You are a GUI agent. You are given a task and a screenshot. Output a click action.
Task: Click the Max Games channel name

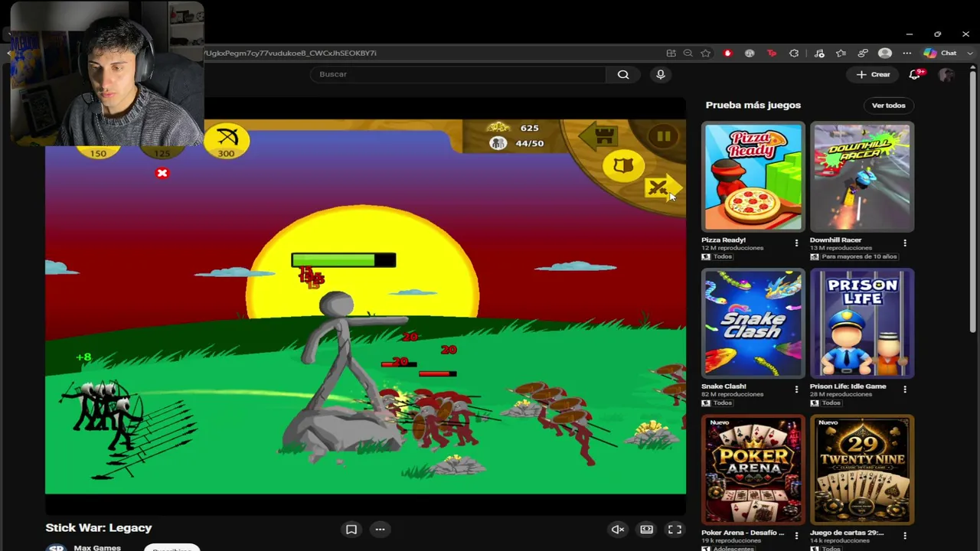pos(97,548)
